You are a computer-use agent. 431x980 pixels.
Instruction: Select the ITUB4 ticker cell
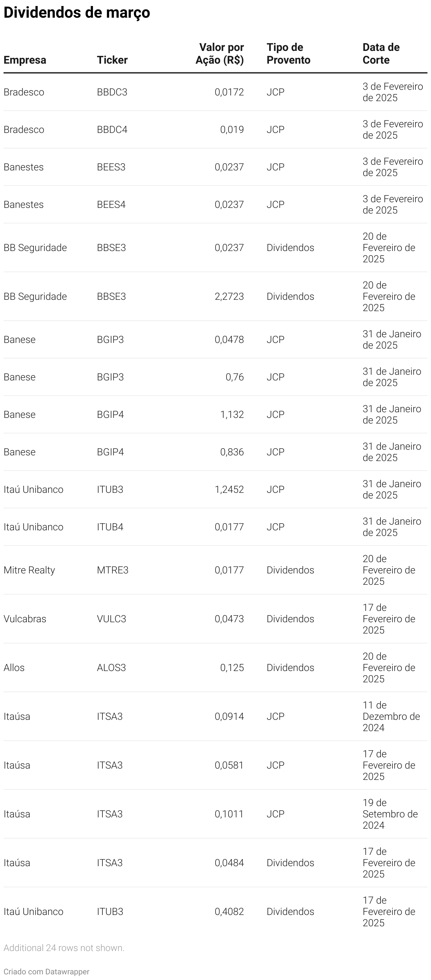[110, 527]
